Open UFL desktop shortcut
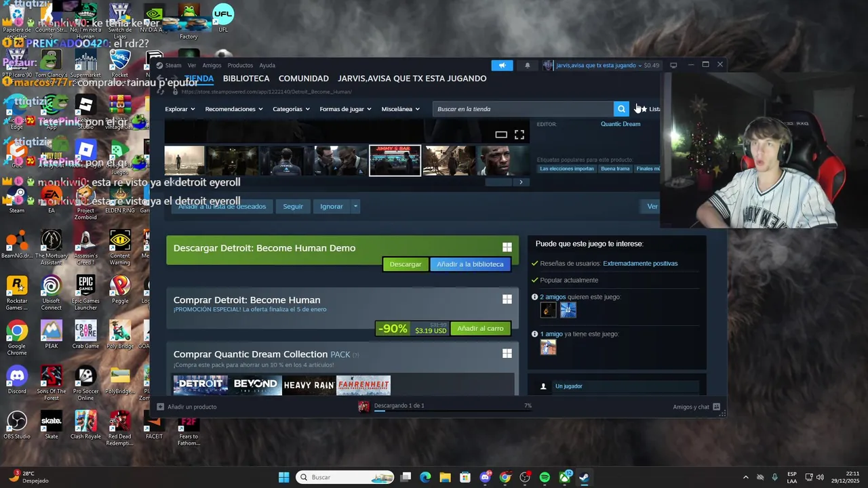Viewport: 868px width, 488px height. pos(223,18)
